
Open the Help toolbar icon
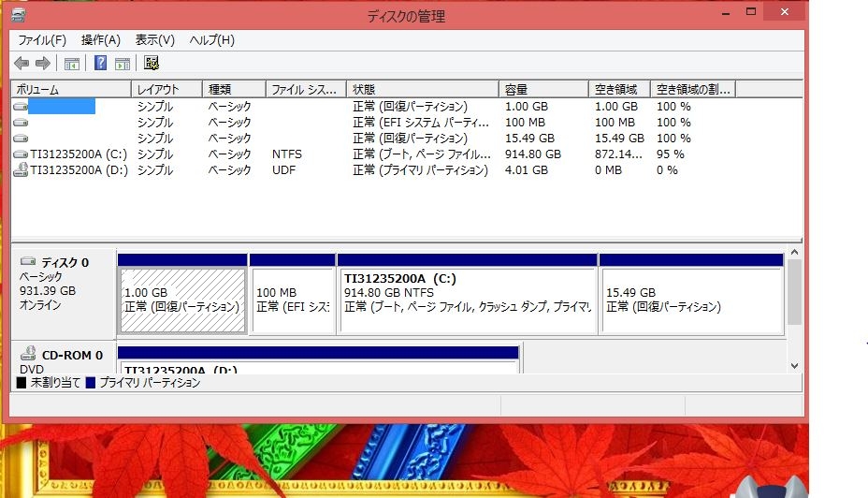tap(100, 63)
